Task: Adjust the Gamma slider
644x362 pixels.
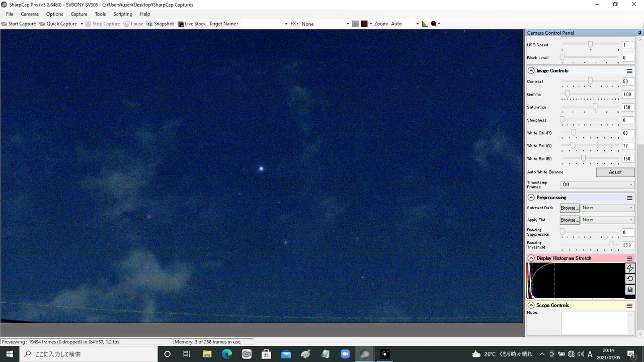Action: [x=590, y=94]
